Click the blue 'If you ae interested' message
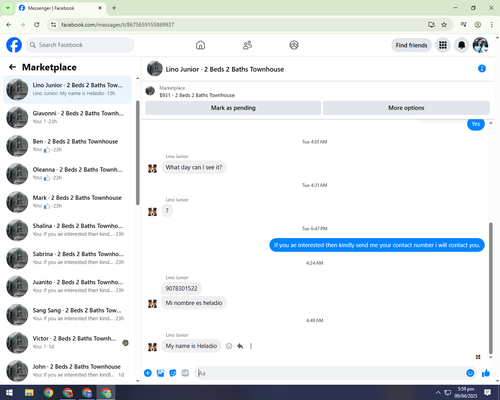 pos(377,245)
